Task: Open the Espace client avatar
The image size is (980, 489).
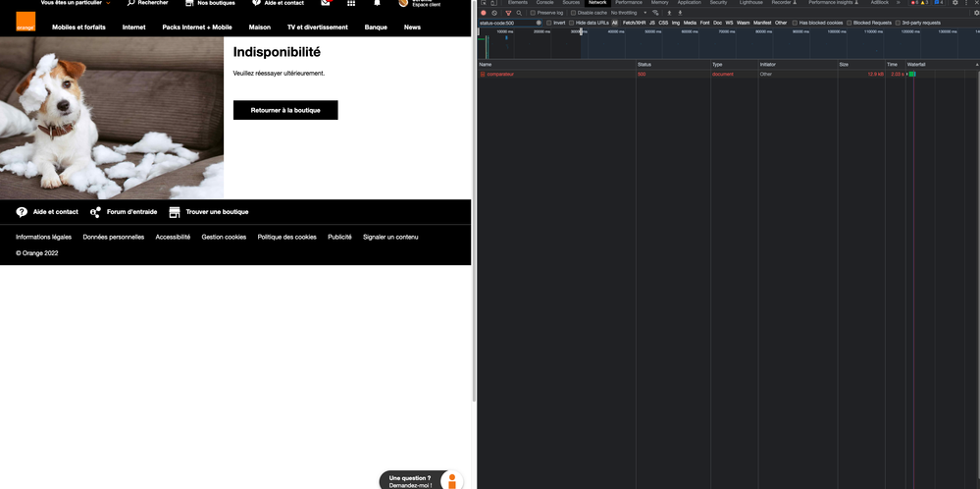Action: click(x=403, y=3)
